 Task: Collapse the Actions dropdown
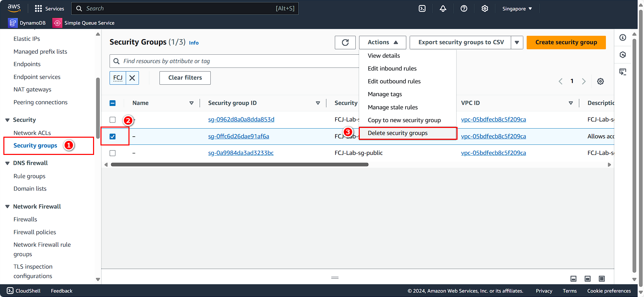[x=383, y=43]
